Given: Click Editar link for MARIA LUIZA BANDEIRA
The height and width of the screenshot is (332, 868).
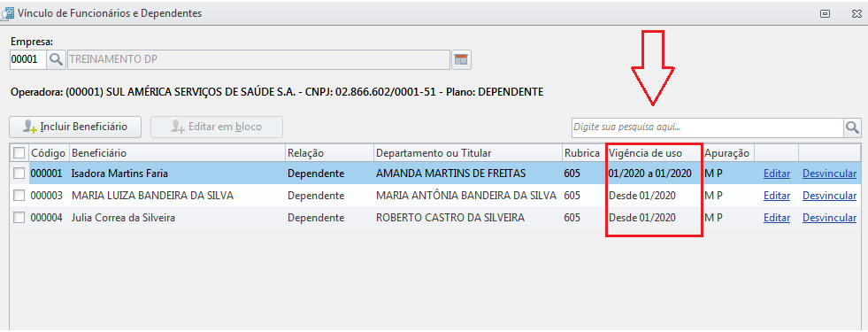Looking at the screenshot, I should (x=777, y=196).
